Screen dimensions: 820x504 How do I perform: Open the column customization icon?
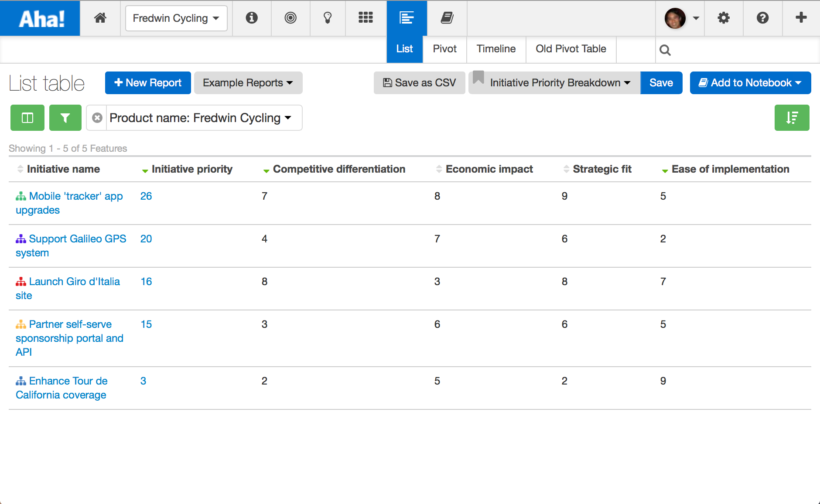click(27, 117)
